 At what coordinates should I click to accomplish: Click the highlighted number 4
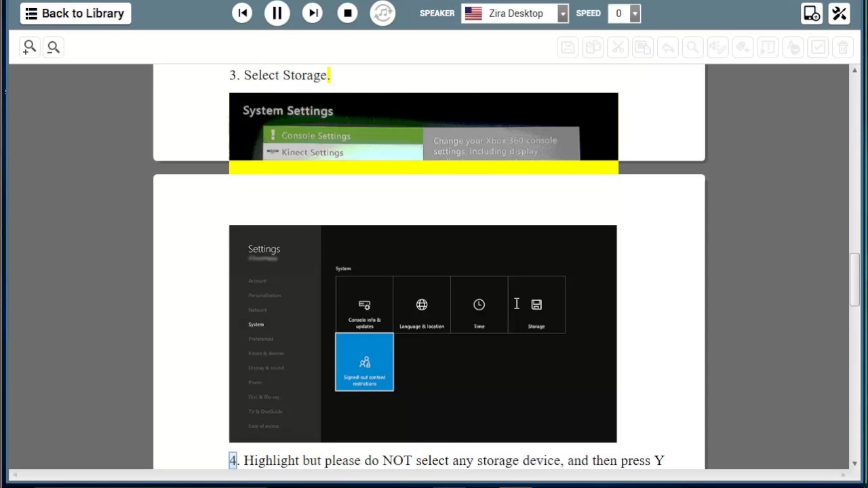coord(233,461)
